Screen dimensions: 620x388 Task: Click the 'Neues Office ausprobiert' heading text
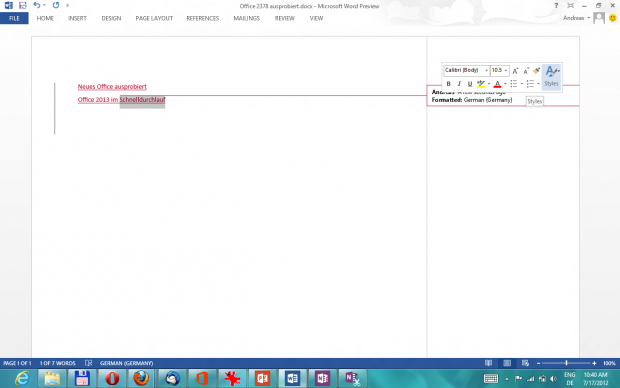(x=112, y=87)
